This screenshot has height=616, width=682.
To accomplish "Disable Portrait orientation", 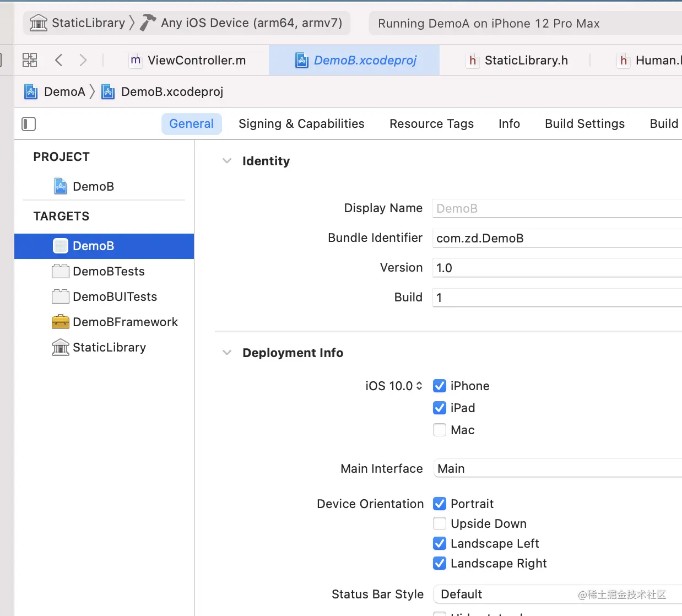I will pos(440,504).
